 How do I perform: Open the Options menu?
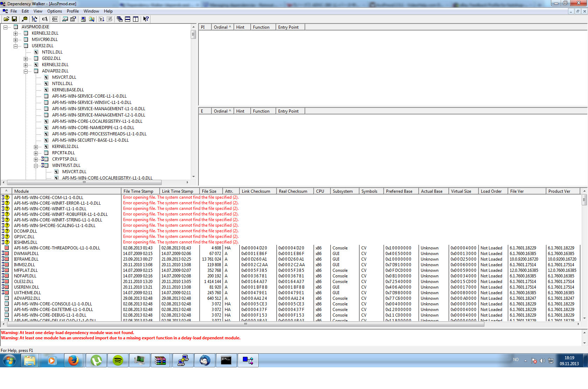pos(55,11)
